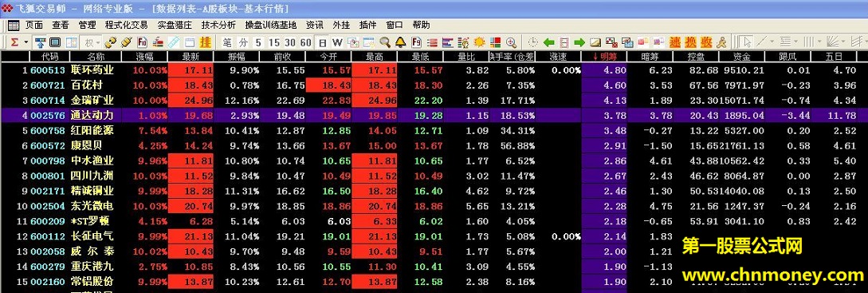Click the F10 stock info icon
The image size is (868, 293).
click(142, 42)
